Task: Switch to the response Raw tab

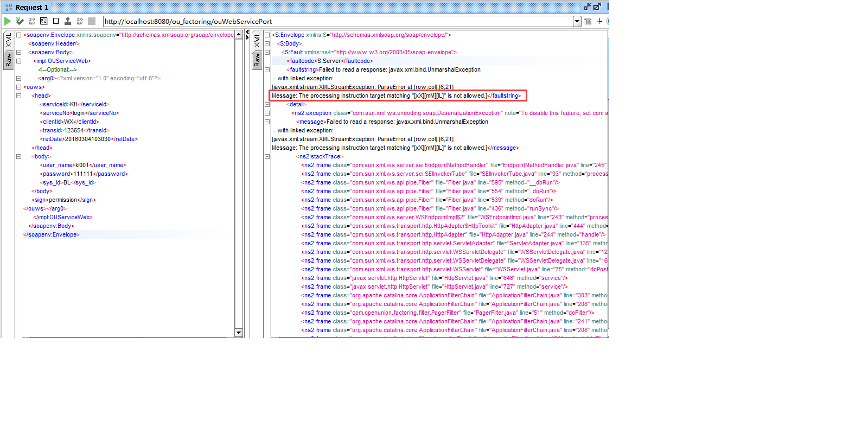Action: tap(257, 60)
